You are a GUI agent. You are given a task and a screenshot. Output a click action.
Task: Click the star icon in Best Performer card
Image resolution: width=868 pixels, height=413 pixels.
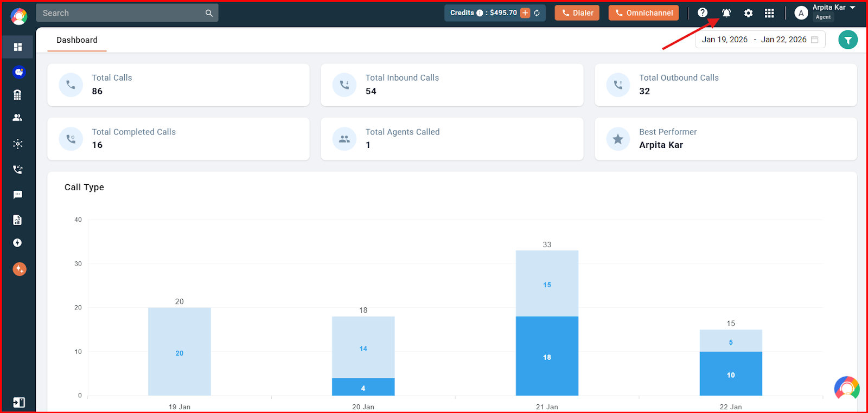tap(618, 139)
